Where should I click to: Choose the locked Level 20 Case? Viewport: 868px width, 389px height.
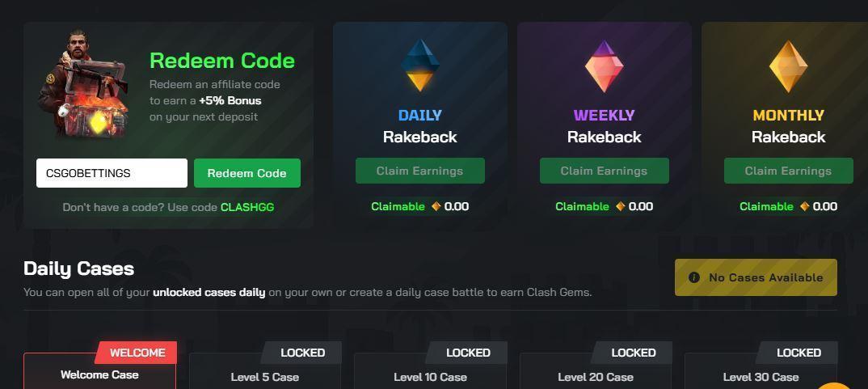tap(596, 375)
